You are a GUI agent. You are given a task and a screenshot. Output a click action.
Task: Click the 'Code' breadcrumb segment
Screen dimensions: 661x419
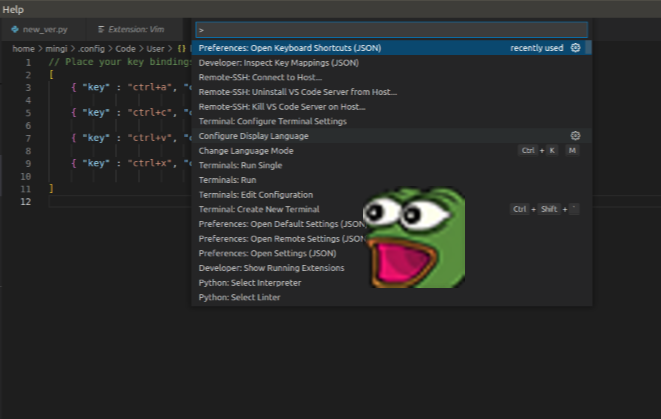point(125,49)
